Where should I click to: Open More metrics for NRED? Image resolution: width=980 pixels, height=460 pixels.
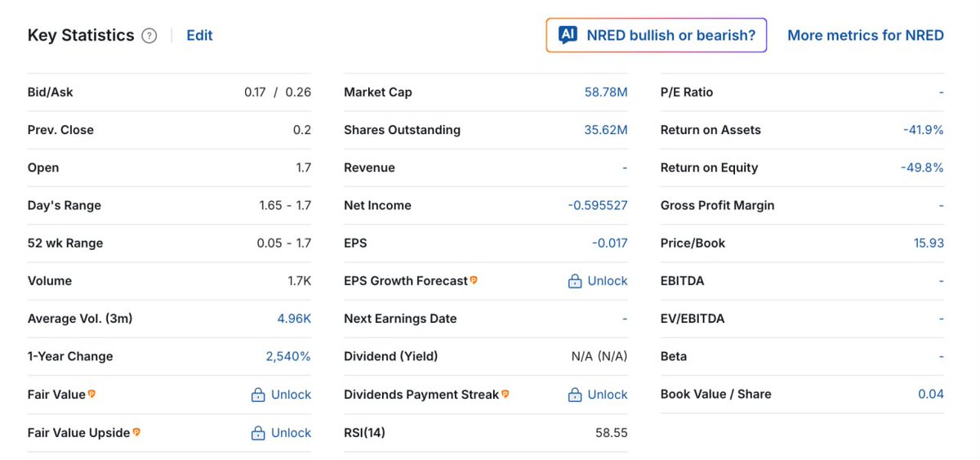(866, 35)
